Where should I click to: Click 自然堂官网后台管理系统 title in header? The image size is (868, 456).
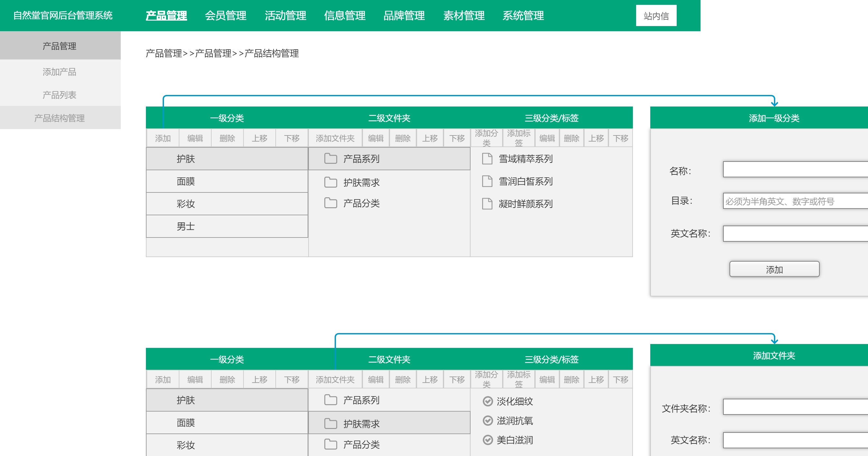click(63, 15)
